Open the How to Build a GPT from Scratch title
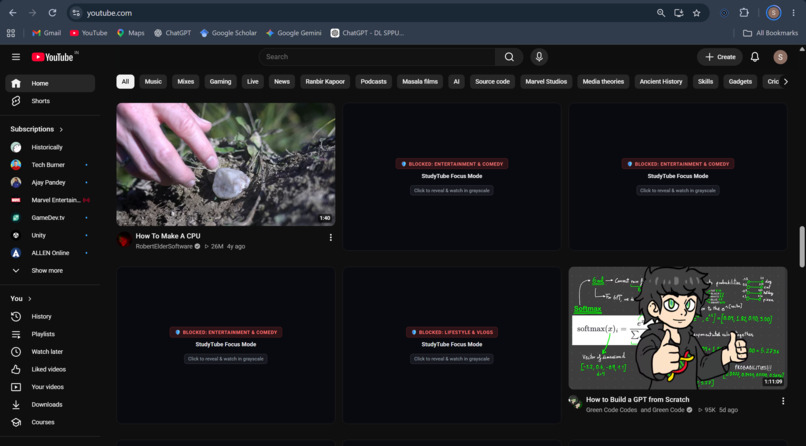806x446 pixels. tap(637, 399)
